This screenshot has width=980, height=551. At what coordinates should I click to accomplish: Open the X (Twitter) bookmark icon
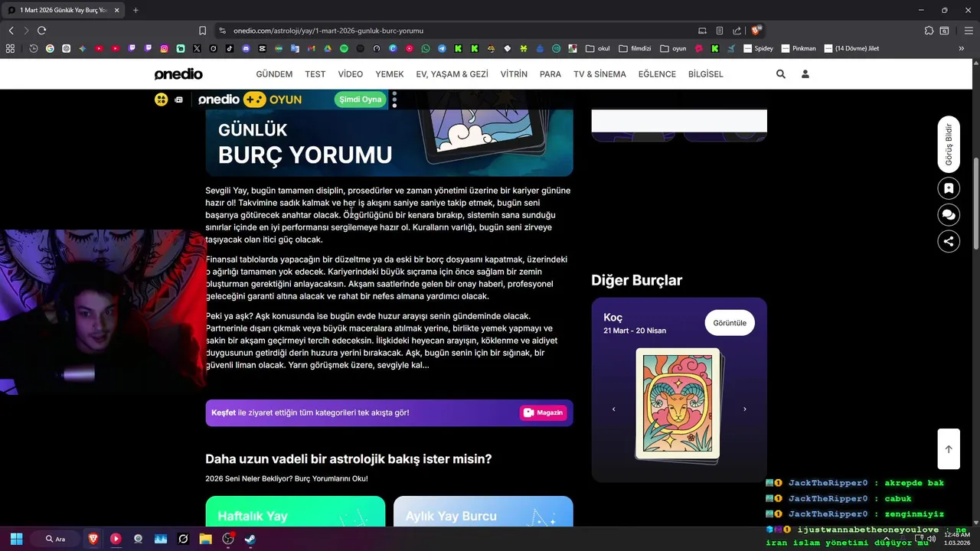[197, 48]
